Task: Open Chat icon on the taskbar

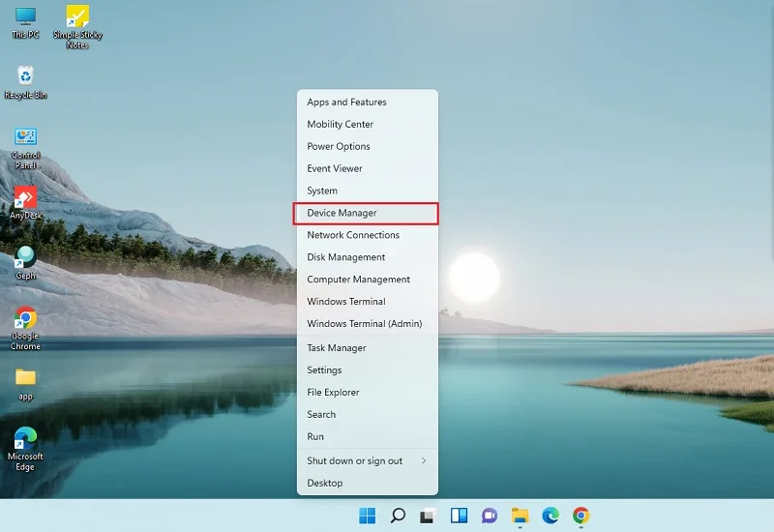Action: pyautogui.click(x=490, y=516)
